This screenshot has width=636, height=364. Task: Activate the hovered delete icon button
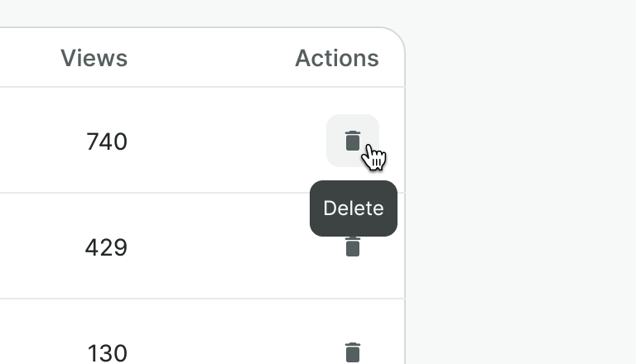tap(353, 141)
